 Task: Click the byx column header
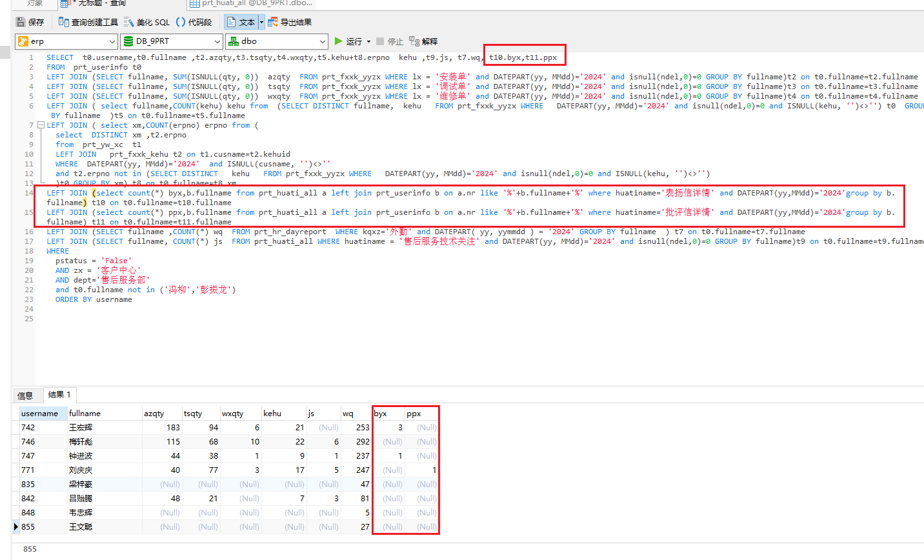[389, 414]
